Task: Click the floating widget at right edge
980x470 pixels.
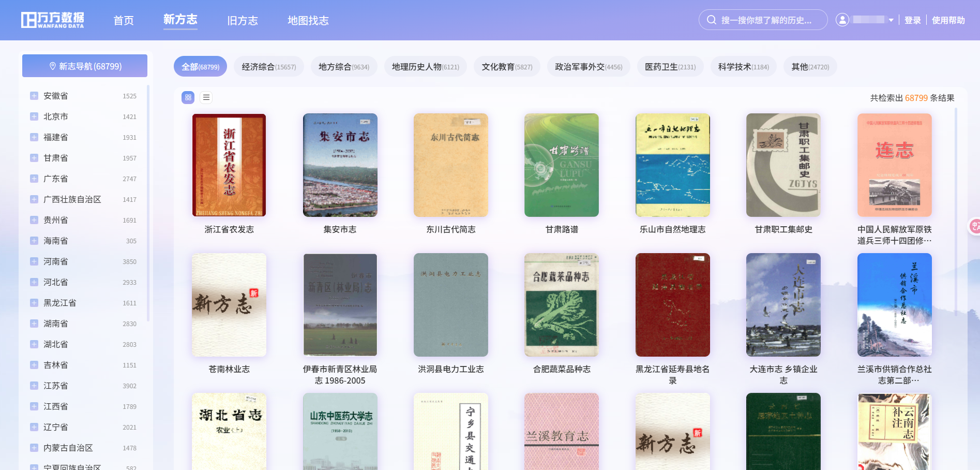Action: pyautogui.click(x=974, y=226)
